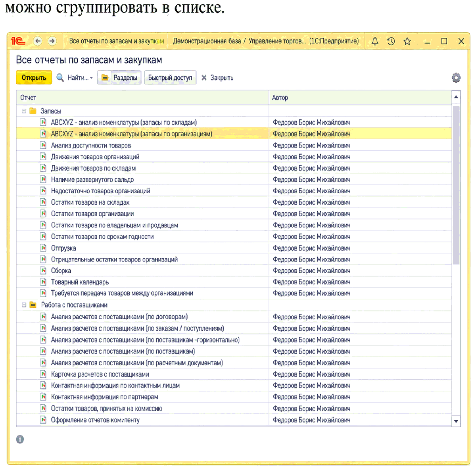The height and width of the screenshot is (476, 476).
Task: Select Анализ расчетов с поставщиками (по поставщикам)
Action: coord(123,351)
